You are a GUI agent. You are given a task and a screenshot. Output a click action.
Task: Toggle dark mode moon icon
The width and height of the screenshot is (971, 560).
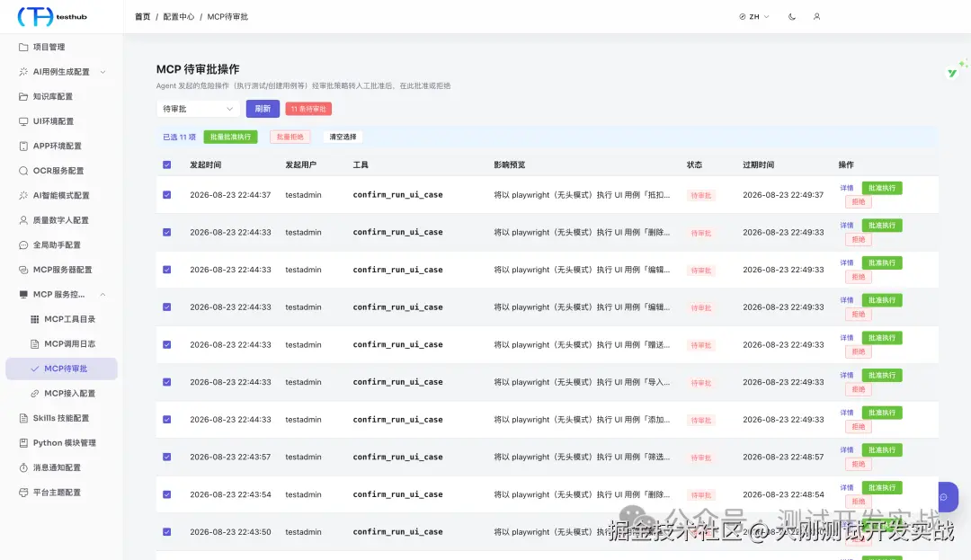click(791, 17)
